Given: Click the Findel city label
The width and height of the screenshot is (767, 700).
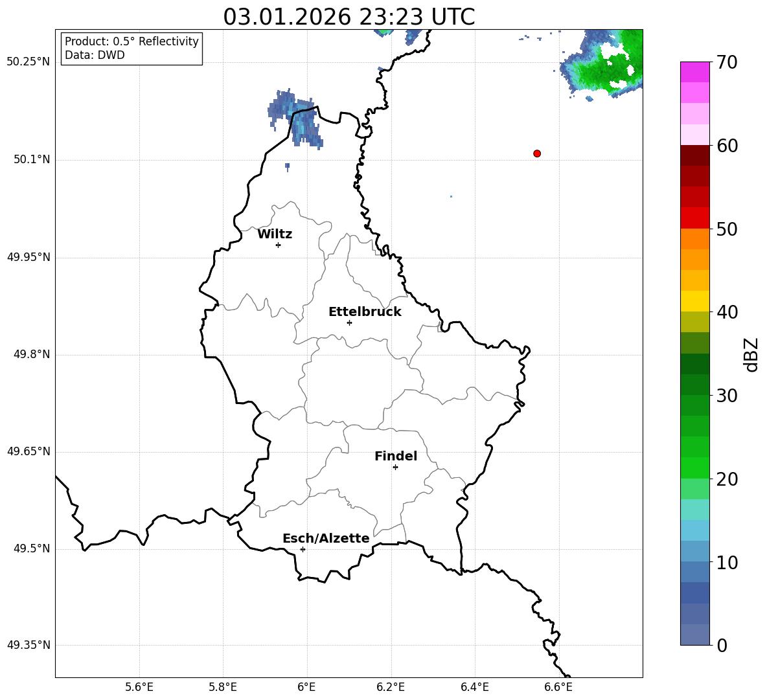Looking at the screenshot, I should [x=396, y=456].
